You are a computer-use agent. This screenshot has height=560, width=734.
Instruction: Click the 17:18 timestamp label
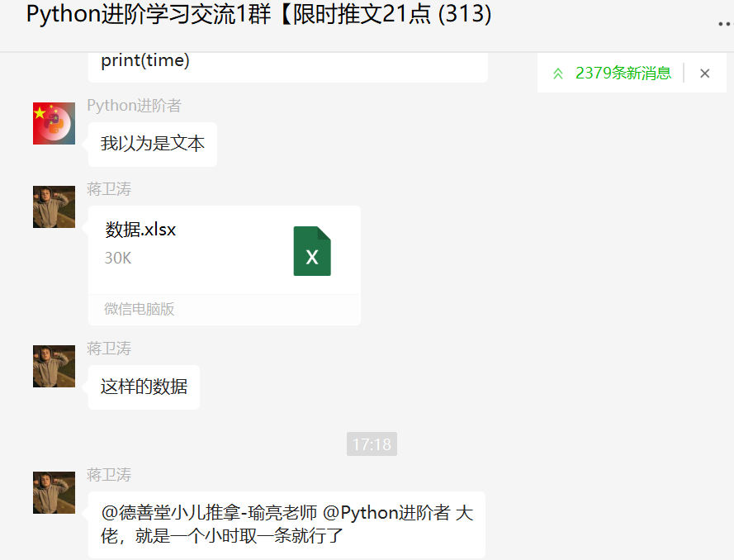tap(372, 444)
